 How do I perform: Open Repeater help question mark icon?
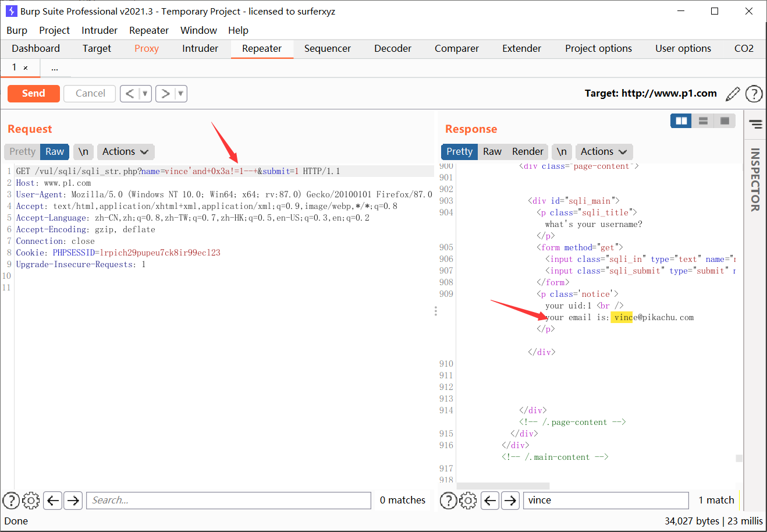tap(754, 93)
